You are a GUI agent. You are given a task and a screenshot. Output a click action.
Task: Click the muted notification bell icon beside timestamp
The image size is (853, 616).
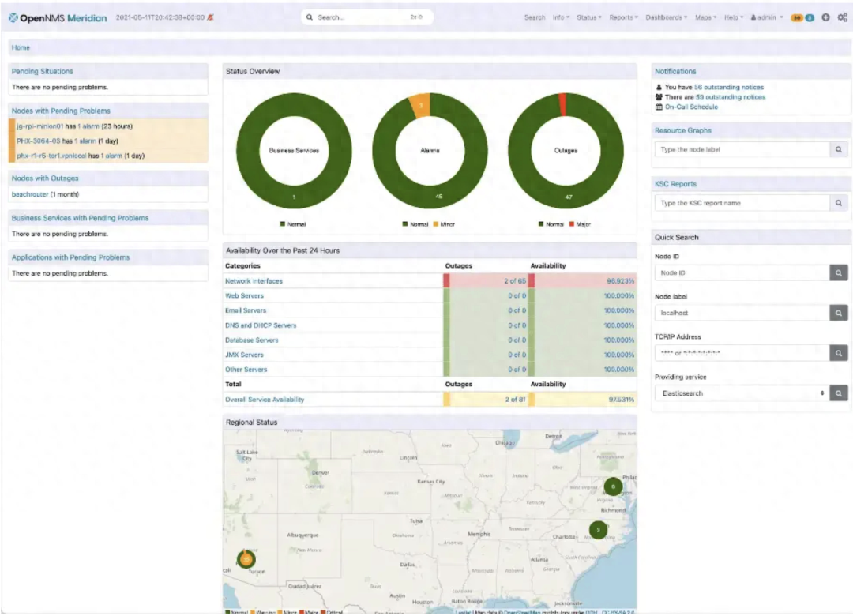(210, 17)
